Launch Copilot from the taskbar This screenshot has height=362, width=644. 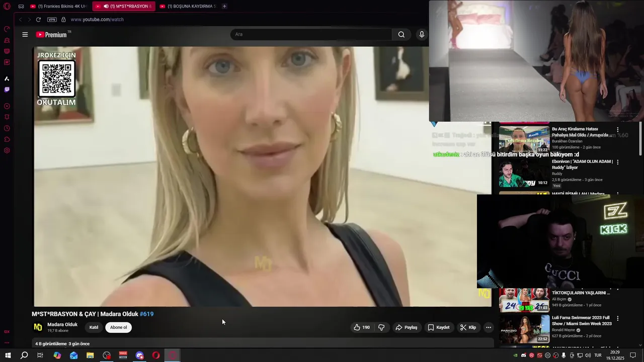point(57,355)
